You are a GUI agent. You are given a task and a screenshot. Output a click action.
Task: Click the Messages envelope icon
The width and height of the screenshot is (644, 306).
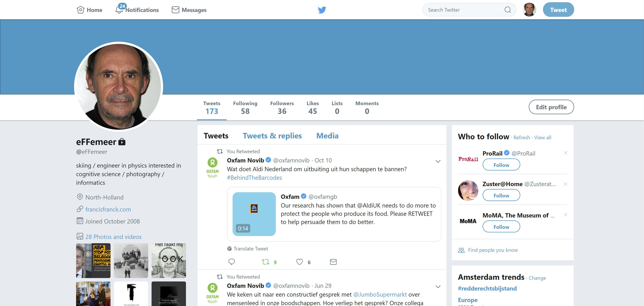[x=175, y=10]
